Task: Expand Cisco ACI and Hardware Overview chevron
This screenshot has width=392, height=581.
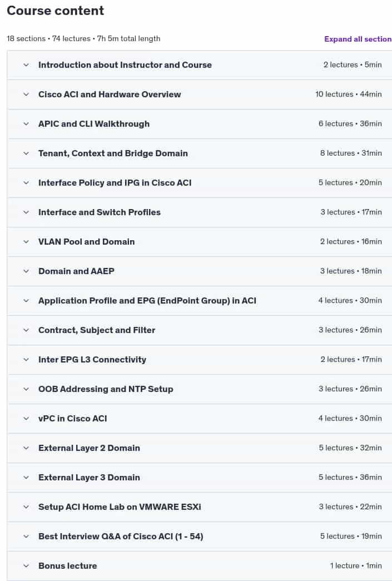Action: pyautogui.click(x=26, y=95)
